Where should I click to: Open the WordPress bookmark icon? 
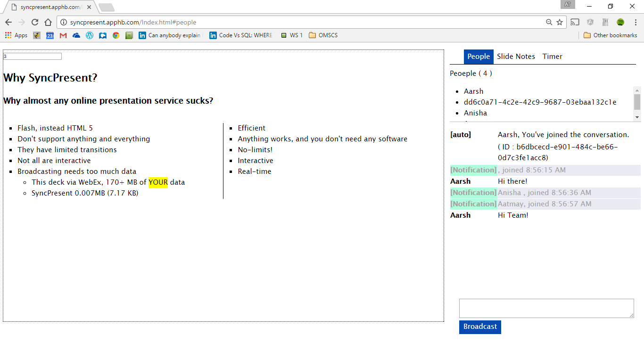coord(90,35)
